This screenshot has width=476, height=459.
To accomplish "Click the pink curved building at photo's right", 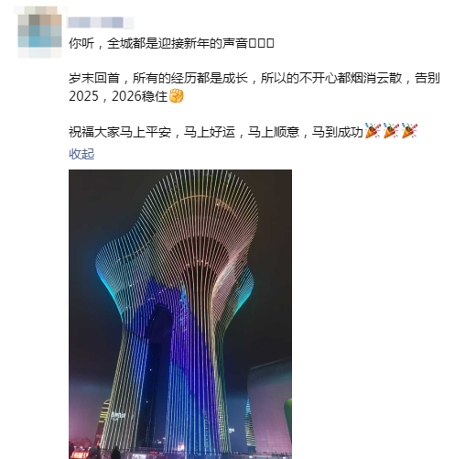I will (267, 406).
